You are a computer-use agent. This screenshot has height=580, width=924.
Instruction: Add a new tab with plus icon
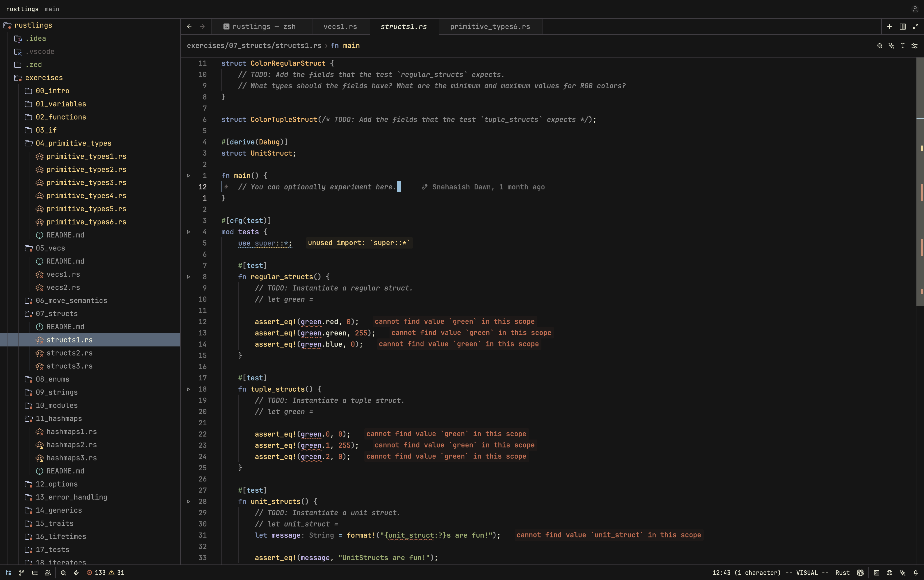click(890, 26)
